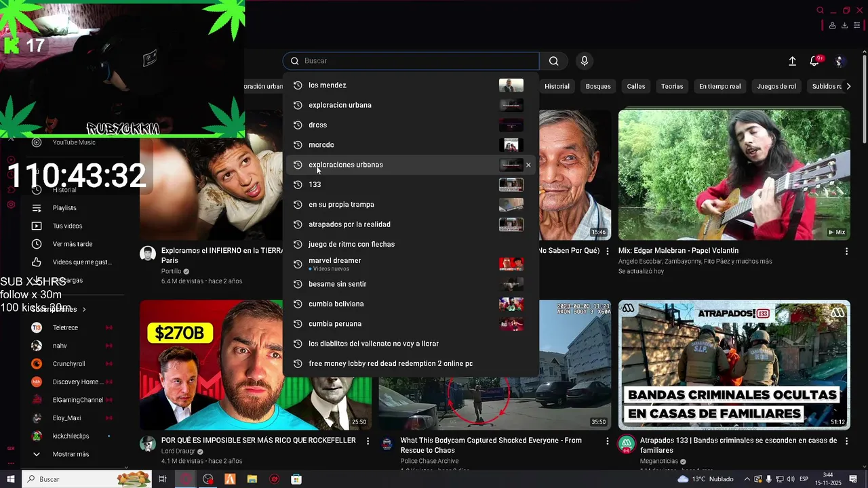Open the YouTube upload/create icon

point(792,61)
